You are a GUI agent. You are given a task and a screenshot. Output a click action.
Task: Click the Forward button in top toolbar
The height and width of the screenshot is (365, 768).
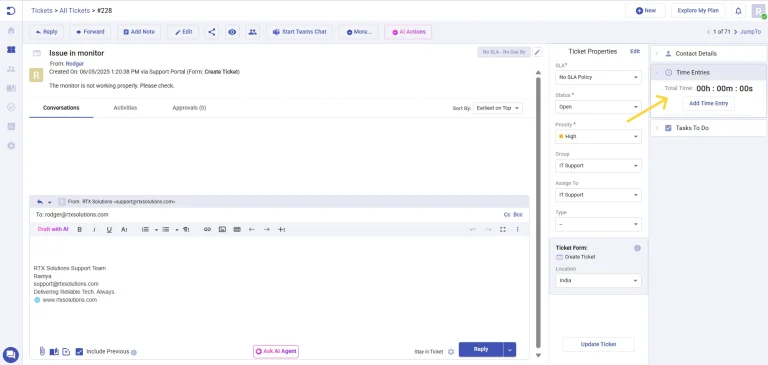pyautogui.click(x=90, y=32)
